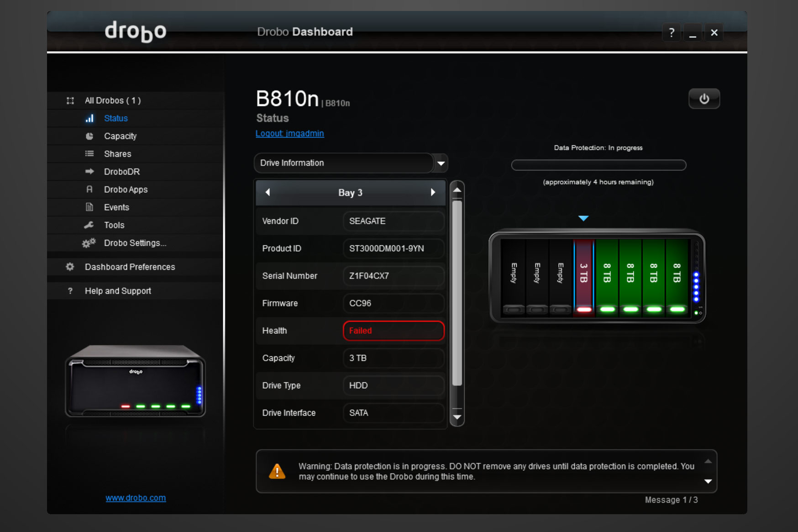Click the Tools wrench icon

point(89,225)
